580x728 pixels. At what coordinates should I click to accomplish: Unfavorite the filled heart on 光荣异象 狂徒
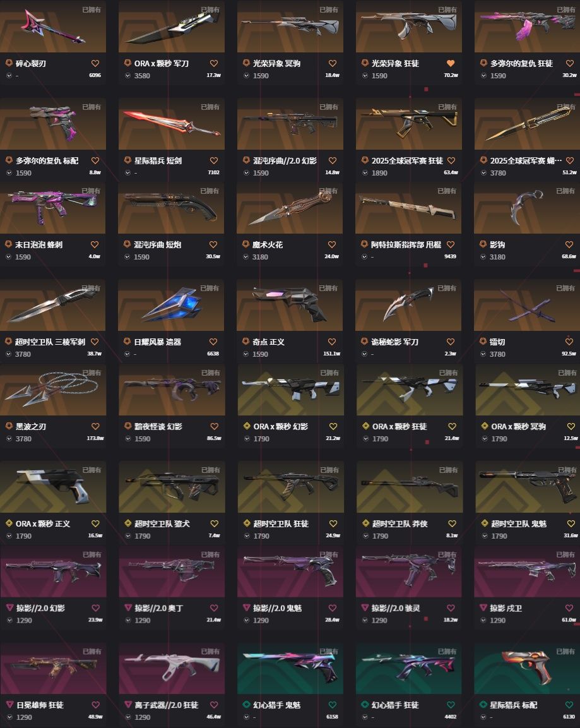point(451,63)
